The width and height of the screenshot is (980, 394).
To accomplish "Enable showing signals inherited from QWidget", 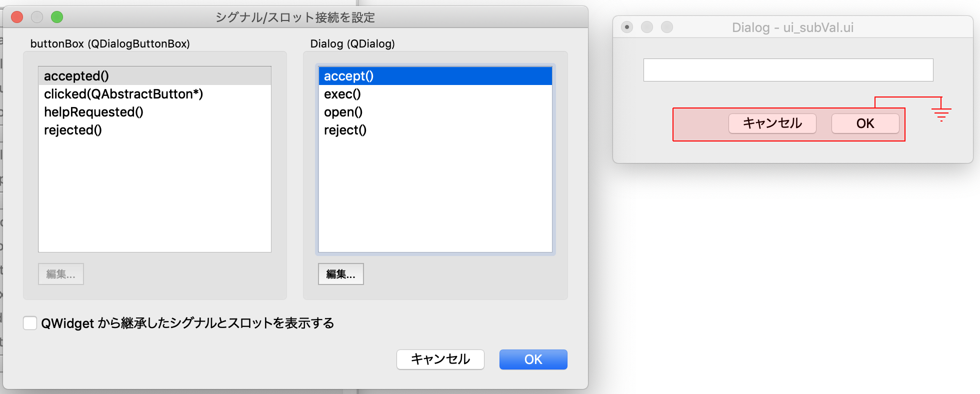I will pos(30,323).
